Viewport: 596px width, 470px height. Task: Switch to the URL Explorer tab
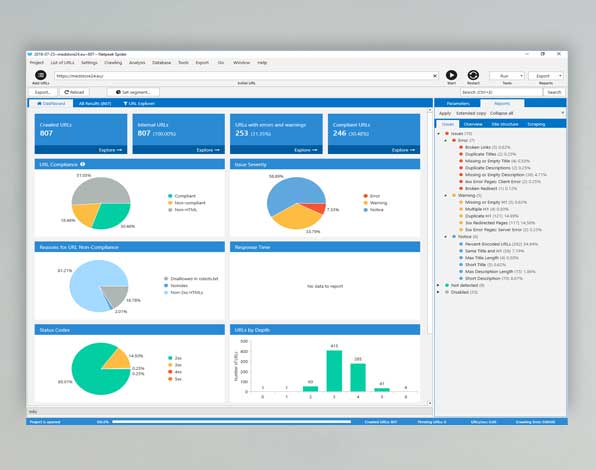pyautogui.click(x=139, y=103)
